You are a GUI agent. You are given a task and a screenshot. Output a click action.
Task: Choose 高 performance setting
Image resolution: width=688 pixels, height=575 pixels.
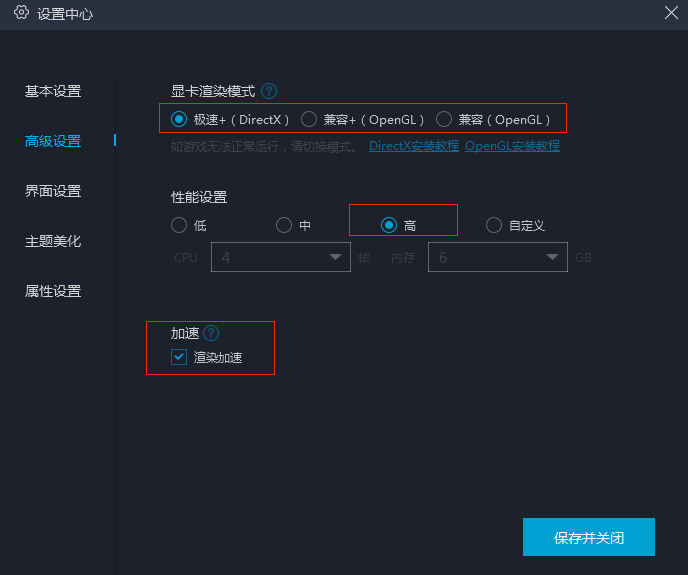(389, 225)
